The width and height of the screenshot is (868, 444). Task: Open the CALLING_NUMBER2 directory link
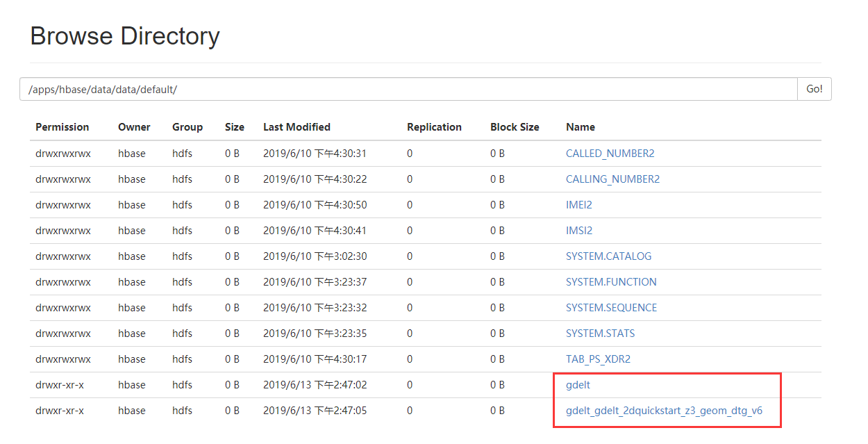click(x=612, y=179)
